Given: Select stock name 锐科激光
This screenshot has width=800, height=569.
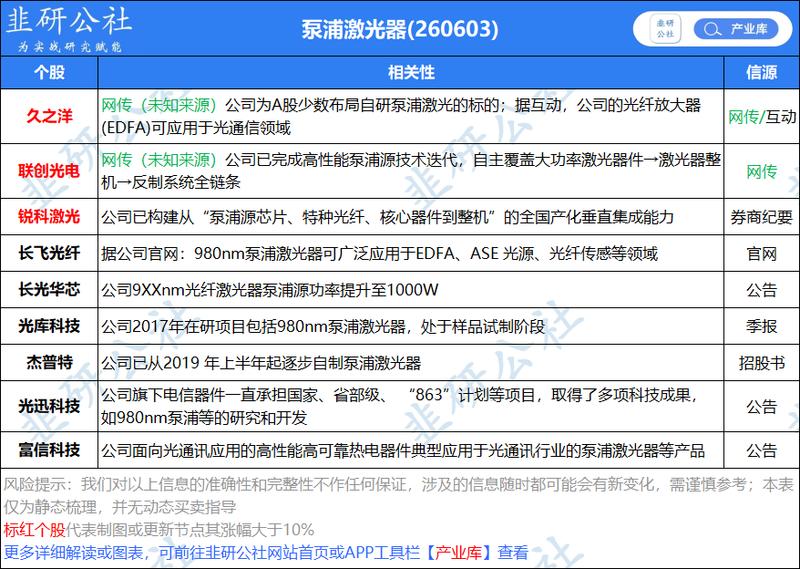Looking at the screenshot, I should (49, 217).
